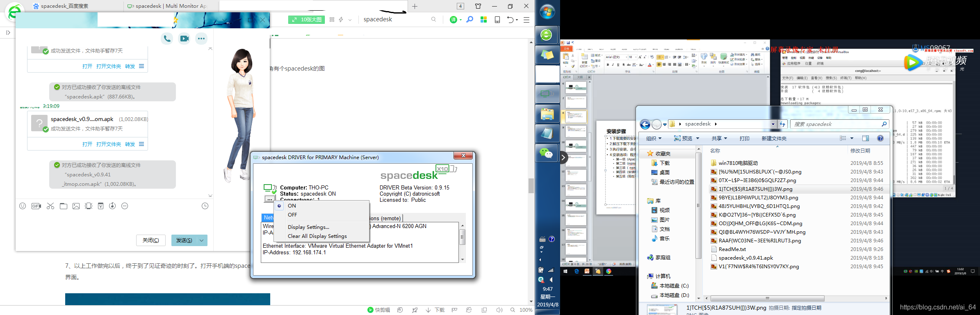980x315 pixels.
Task: Open a new browser tab with plus
Action: [x=415, y=6]
